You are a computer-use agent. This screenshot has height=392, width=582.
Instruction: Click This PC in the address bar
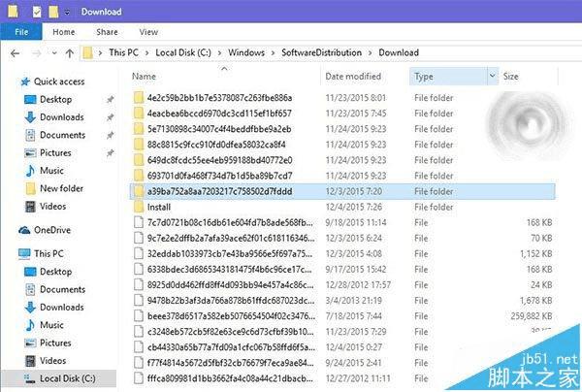(123, 52)
